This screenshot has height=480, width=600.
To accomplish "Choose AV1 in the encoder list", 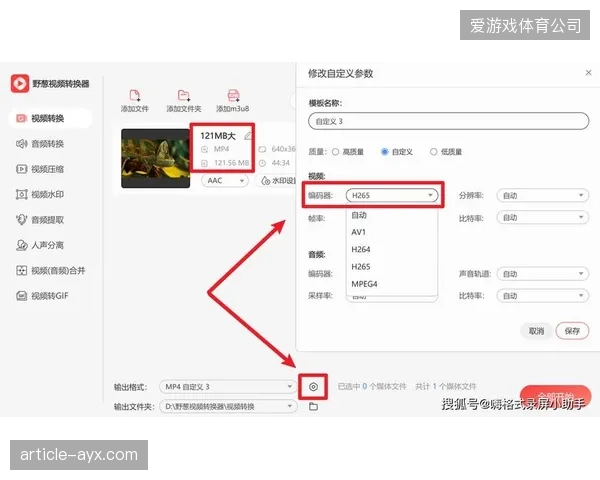I will [x=392, y=232].
